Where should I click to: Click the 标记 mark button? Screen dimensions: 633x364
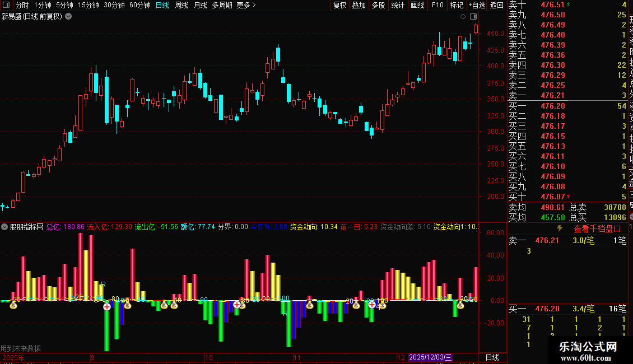457,5
